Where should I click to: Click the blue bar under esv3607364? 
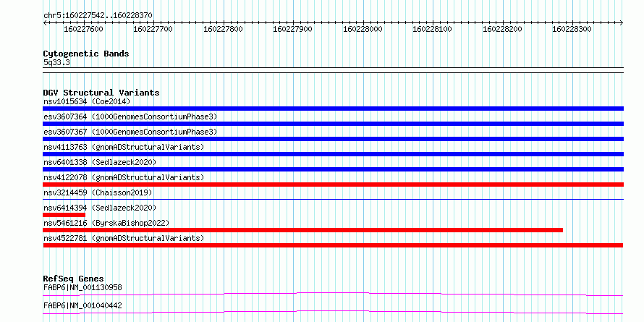(x=333, y=124)
